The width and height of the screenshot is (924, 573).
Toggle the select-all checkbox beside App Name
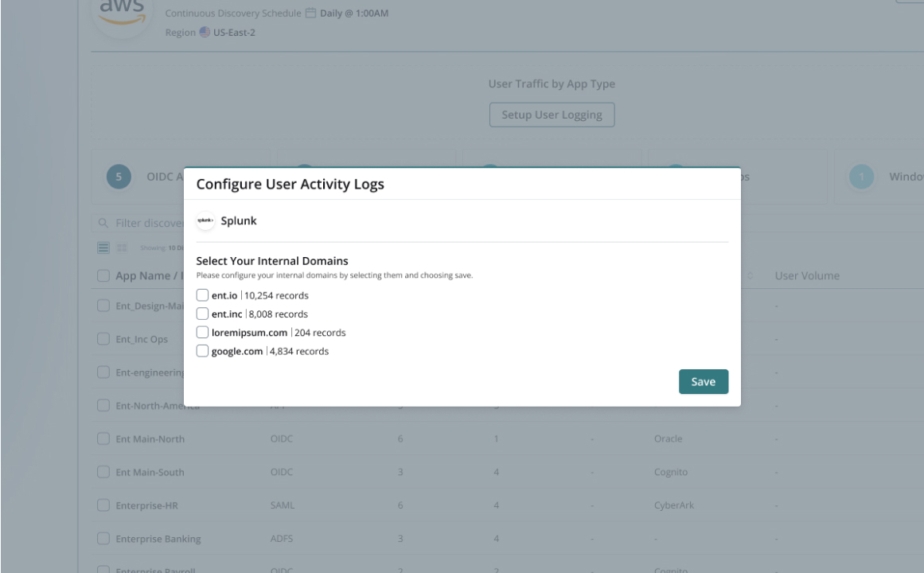point(103,275)
